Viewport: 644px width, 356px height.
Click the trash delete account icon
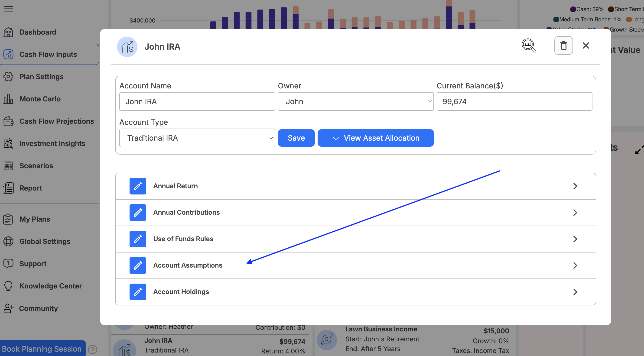click(563, 46)
